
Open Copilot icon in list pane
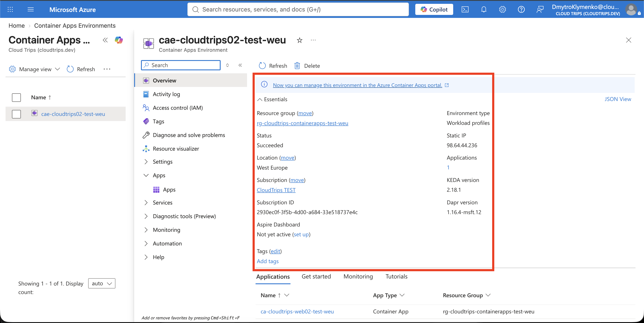pyautogui.click(x=119, y=40)
